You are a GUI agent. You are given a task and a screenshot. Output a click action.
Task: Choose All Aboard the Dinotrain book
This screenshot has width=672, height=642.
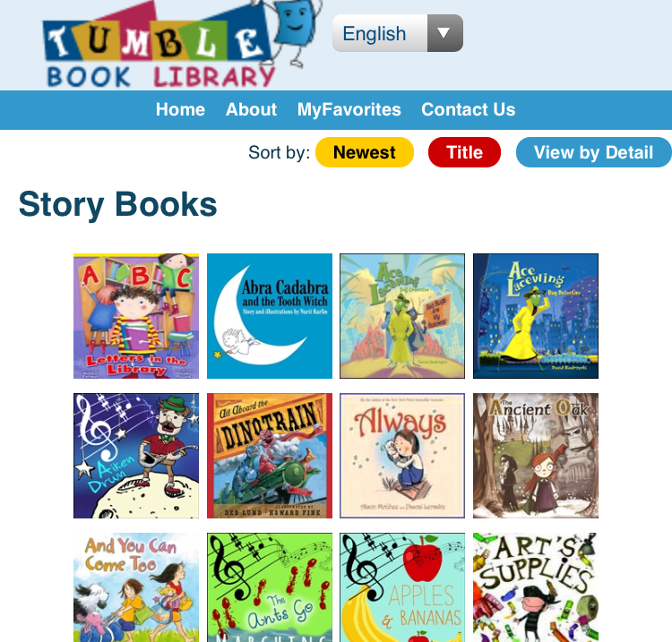tap(270, 456)
